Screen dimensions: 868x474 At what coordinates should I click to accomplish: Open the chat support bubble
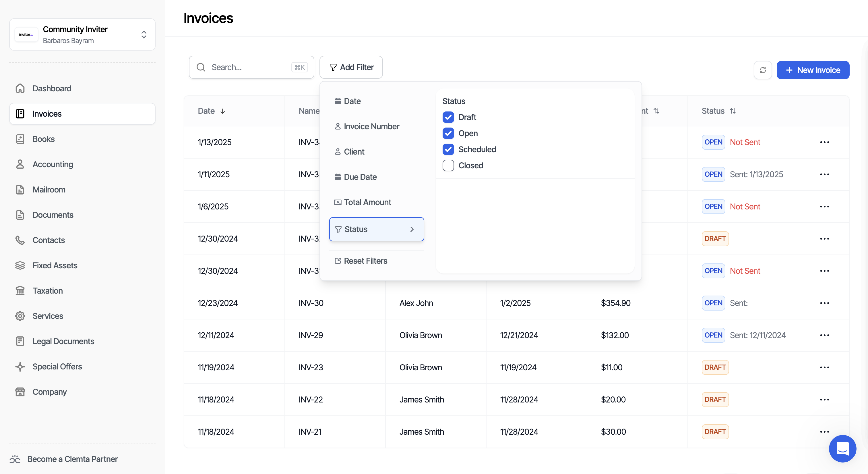tap(842, 449)
